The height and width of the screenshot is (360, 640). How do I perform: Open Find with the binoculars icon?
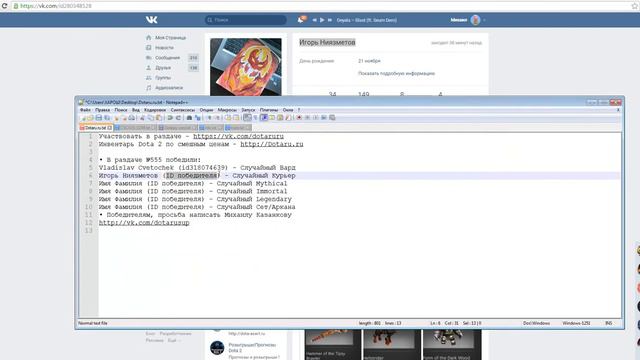click(x=189, y=118)
